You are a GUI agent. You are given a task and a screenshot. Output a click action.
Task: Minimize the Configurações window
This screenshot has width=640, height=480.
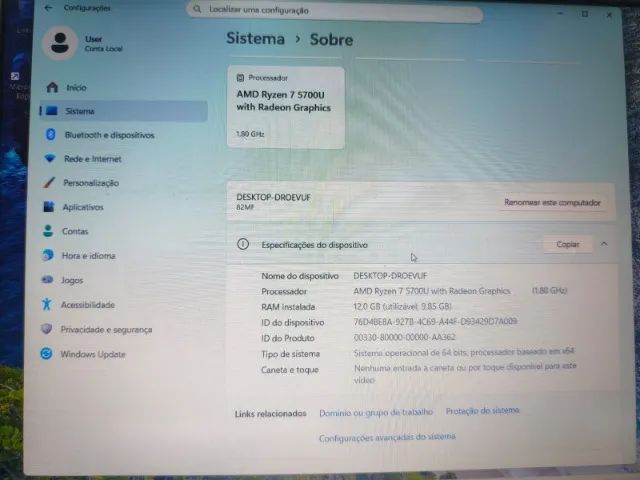pos(560,13)
